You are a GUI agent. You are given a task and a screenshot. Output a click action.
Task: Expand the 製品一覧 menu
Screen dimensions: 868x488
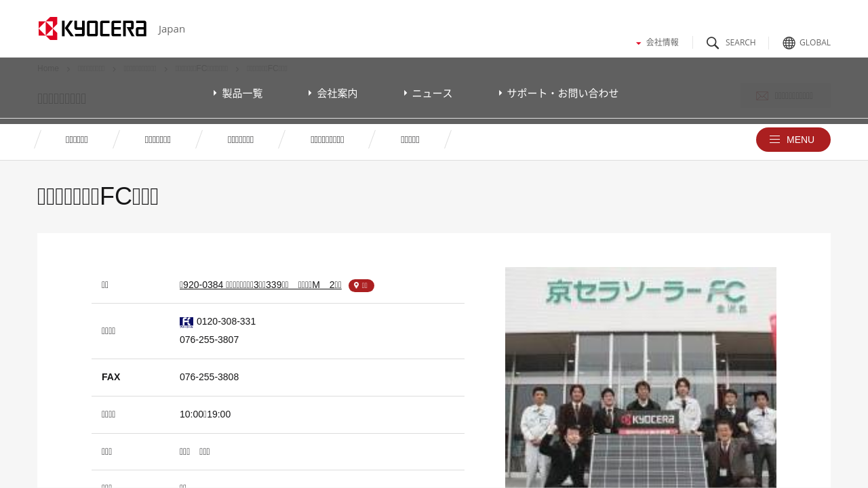point(238,94)
